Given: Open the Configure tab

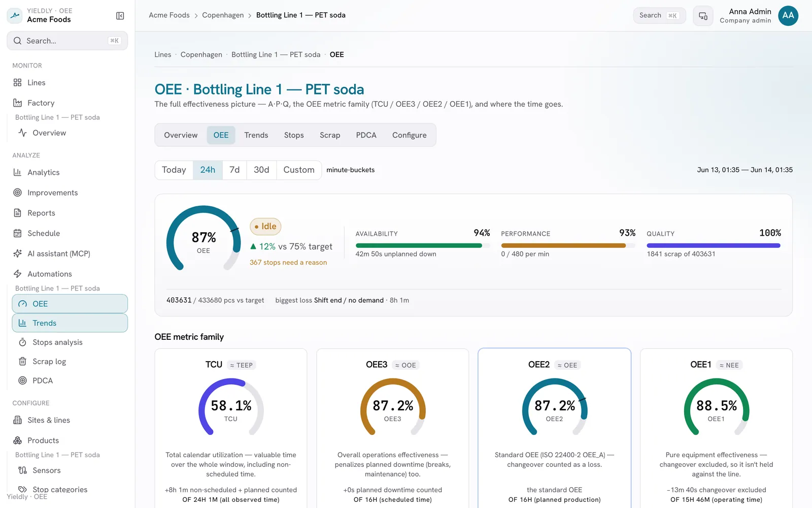Looking at the screenshot, I should pos(410,135).
